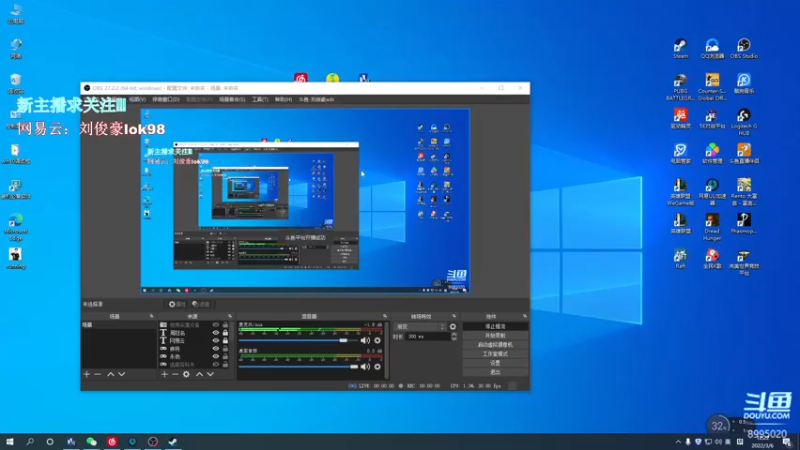The image size is (800, 450).
Task: Open Logitech G HUB desktop shortcut
Action: 744,121
